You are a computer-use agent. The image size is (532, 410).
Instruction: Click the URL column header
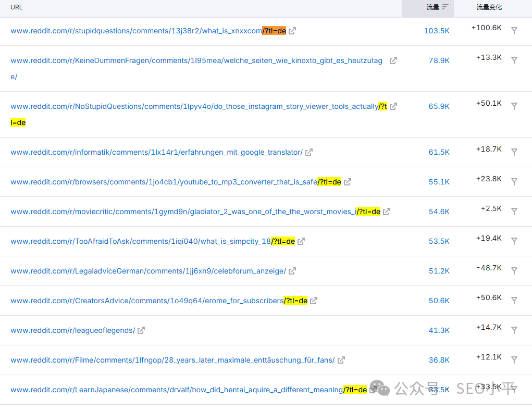tap(16, 7)
